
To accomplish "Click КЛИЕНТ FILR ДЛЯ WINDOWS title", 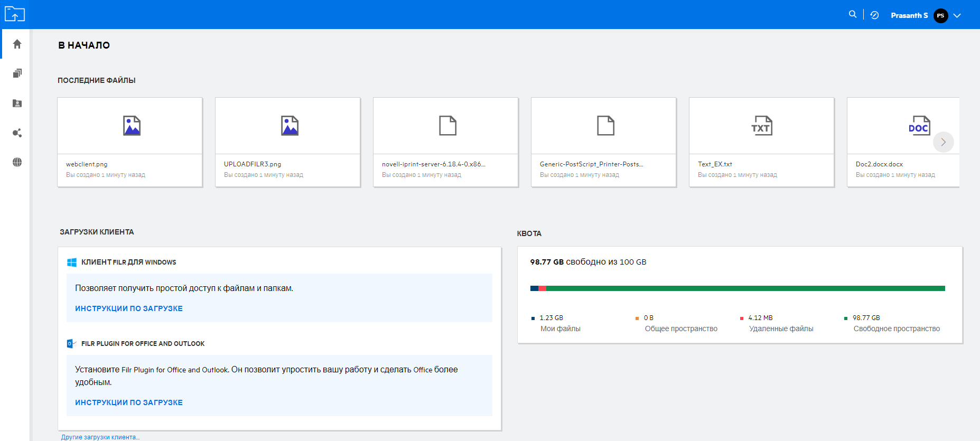I will (x=129, y=262).
